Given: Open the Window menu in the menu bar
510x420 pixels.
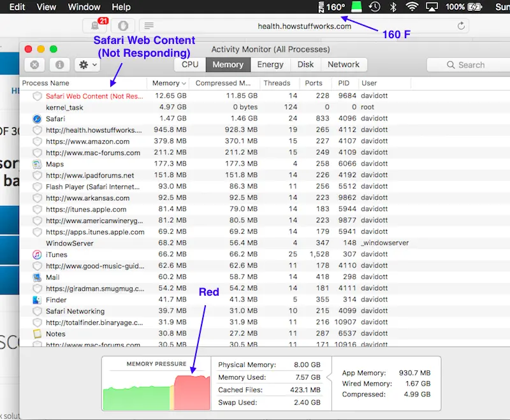Looking at the screenshot, I should [x=84, y=7].
